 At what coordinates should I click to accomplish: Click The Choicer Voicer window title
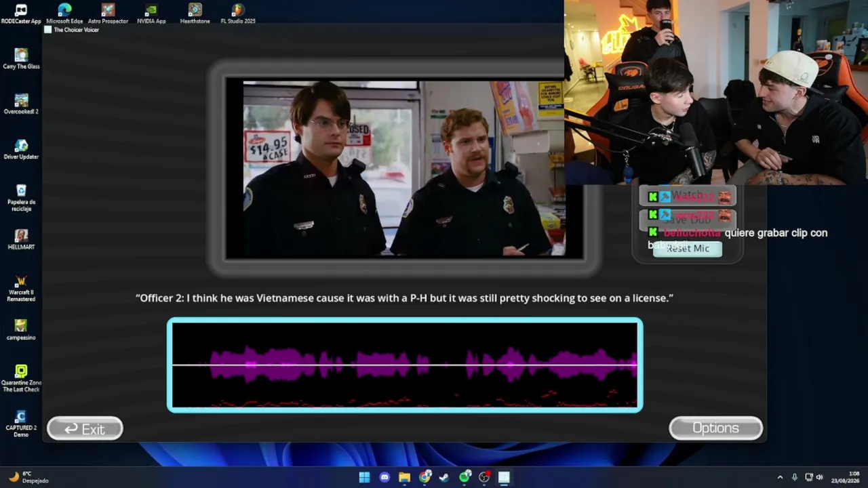click(x=76, y=30)
